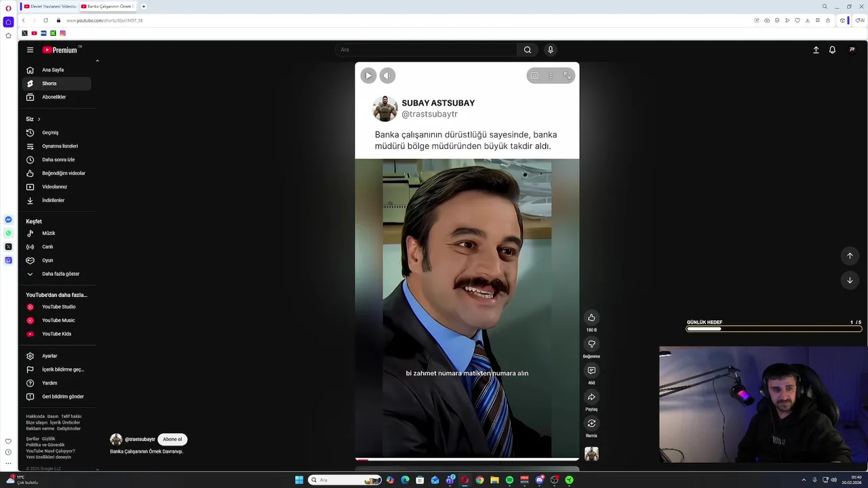Open the Create upload icon
Screen dimensions: 868x488
816,49
